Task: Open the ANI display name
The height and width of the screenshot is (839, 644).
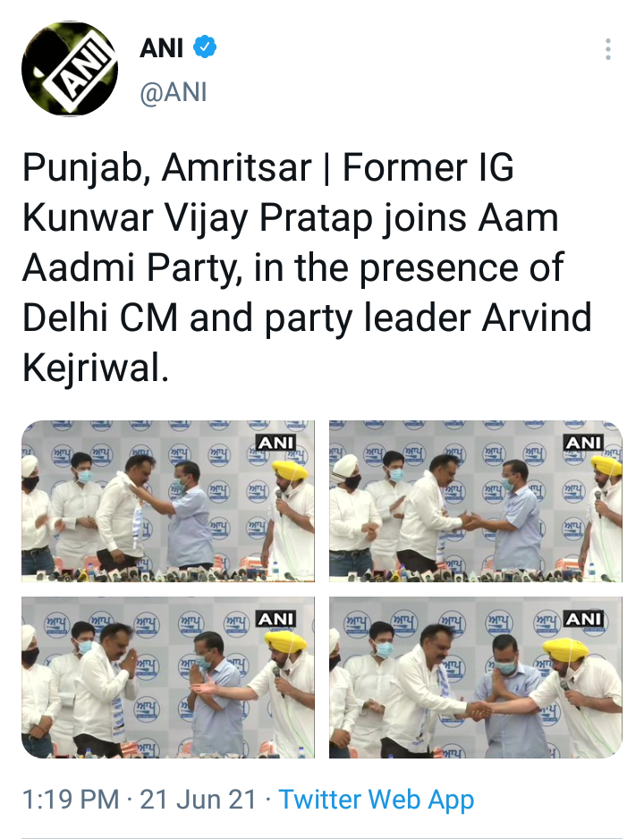Action: [x=162, y=47]
